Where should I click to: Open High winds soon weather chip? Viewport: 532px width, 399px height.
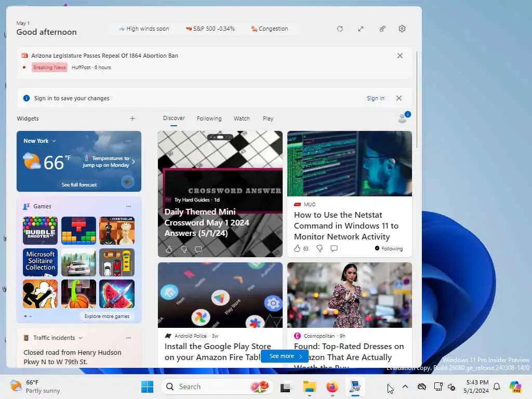click(x=144, y=29)
